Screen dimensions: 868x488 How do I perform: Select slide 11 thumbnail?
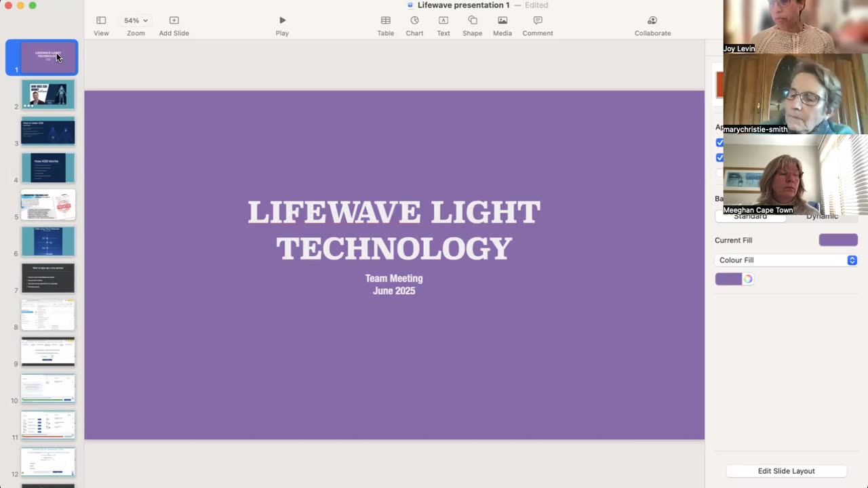pos(48,425)
